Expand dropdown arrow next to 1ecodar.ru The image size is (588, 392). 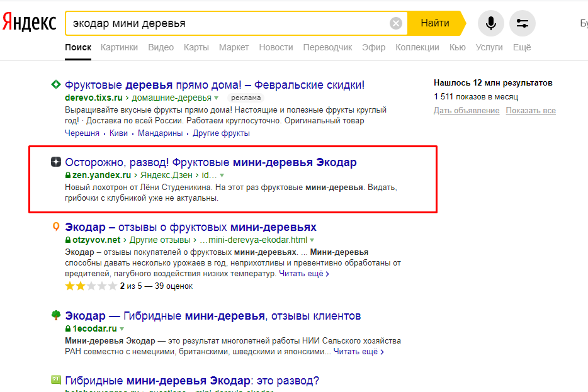(122, 329)
